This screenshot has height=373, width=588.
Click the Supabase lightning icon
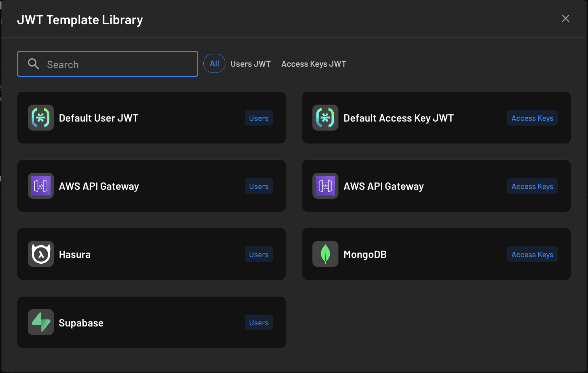tap(40, 322)
